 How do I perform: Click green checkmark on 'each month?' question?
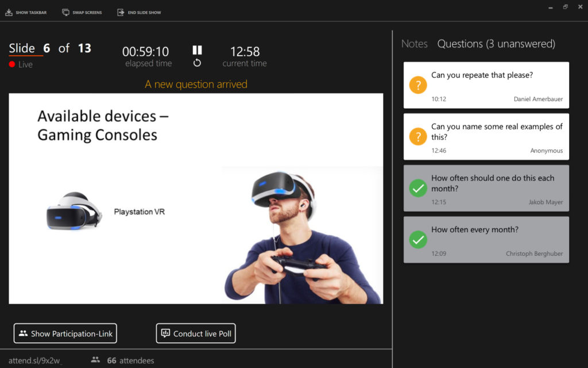click(x=418, y=188)
